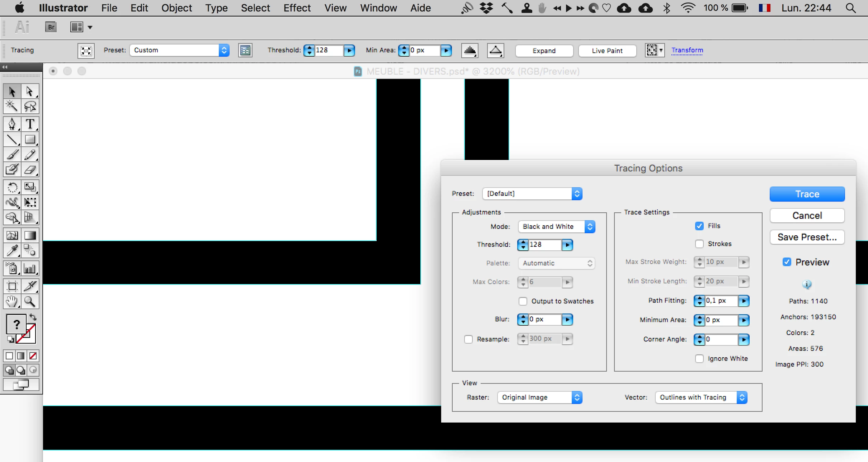
Task: Open the Mode dropdown Black and White
Action: click(x=556, y=227)
